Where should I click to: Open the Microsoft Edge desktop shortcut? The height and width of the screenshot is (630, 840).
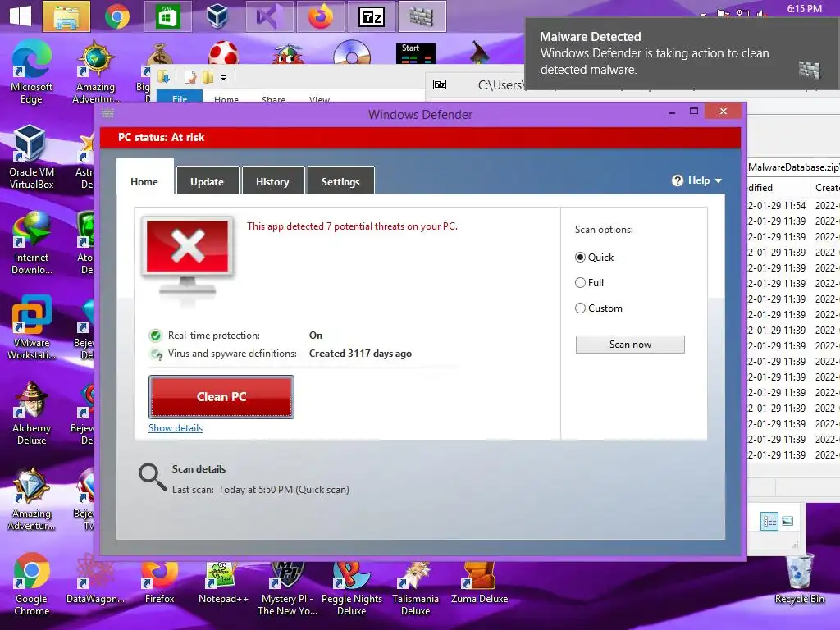(x=31, y=72)
